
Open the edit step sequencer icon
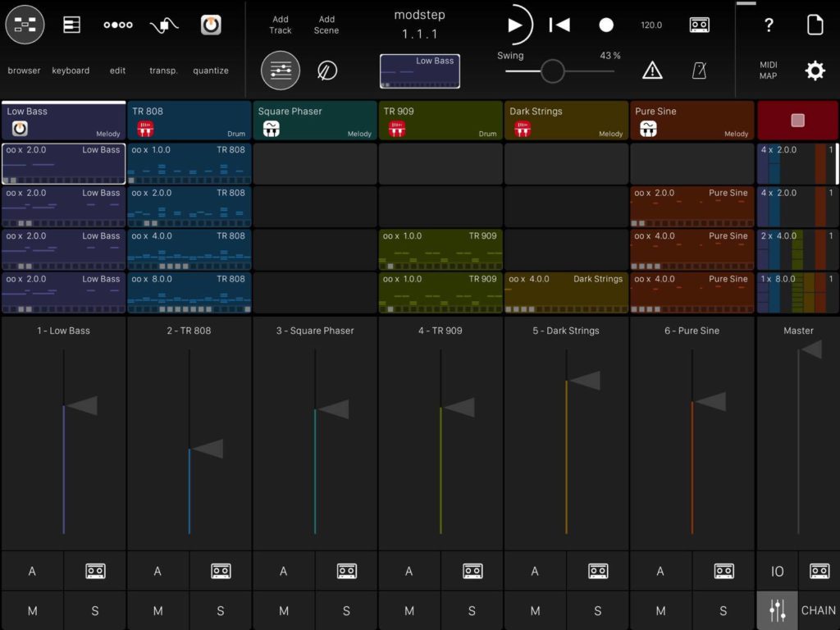pos(118,25)
